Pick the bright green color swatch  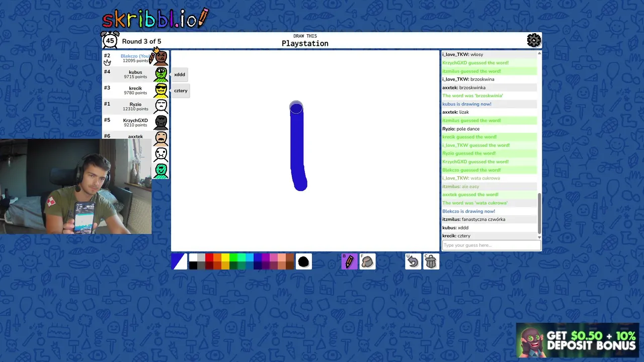[233, 257]
